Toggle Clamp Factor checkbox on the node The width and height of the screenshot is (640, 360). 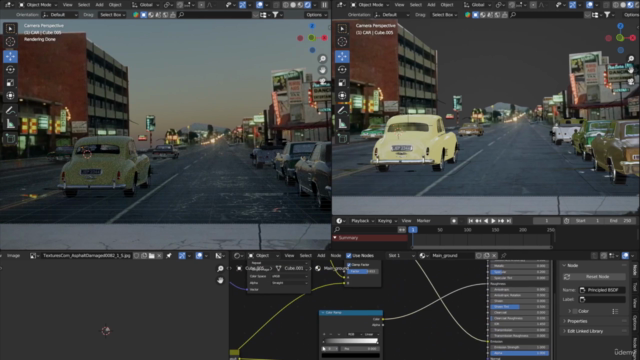click(x=349, y=265)
